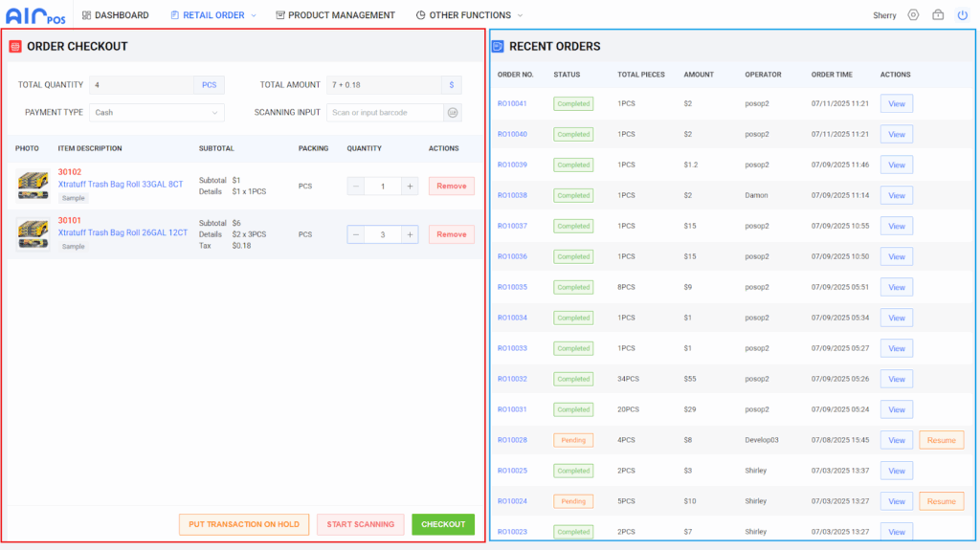Expand the Other Functions menu

tap(470, 15)
